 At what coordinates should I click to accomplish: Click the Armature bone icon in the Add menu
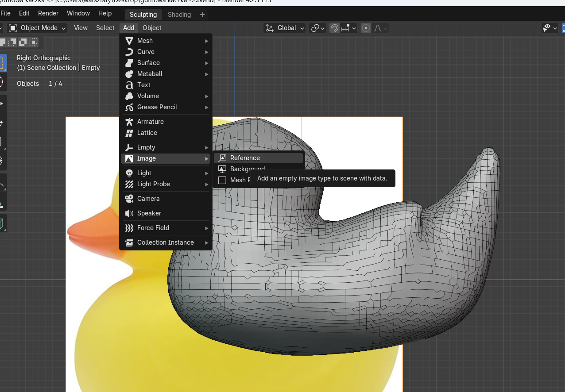129,122
